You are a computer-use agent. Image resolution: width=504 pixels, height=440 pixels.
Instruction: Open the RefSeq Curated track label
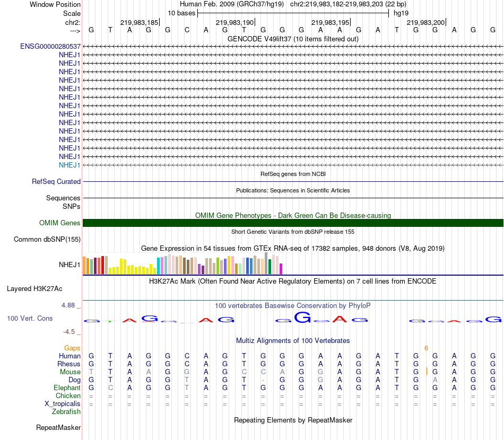[56, 181]
